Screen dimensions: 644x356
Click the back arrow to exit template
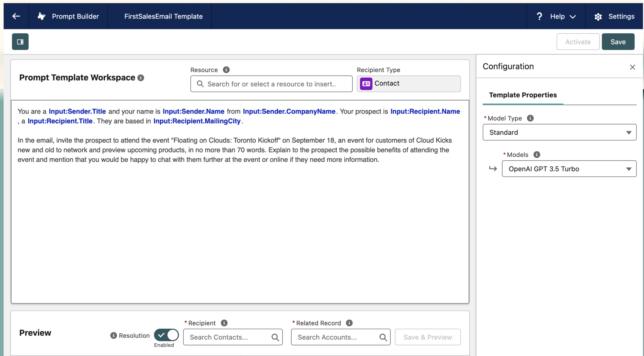[x=16, y=16]
